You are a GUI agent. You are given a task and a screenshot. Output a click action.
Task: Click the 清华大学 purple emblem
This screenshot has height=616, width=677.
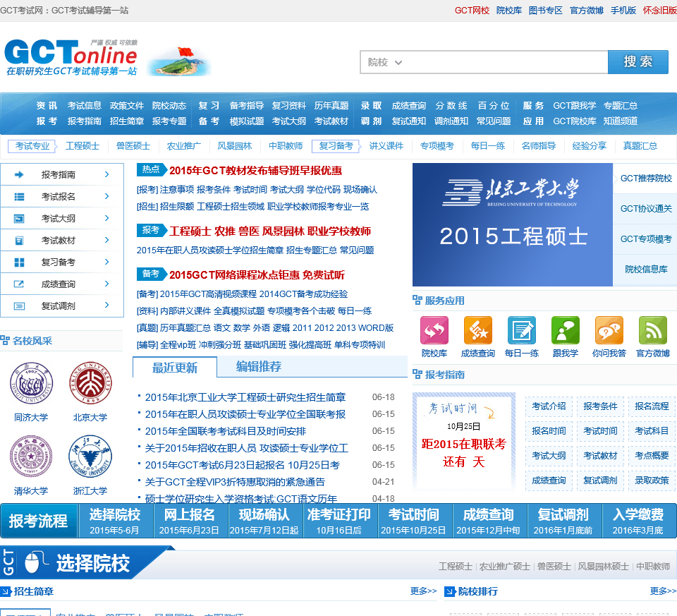click(x=31, y=456)
